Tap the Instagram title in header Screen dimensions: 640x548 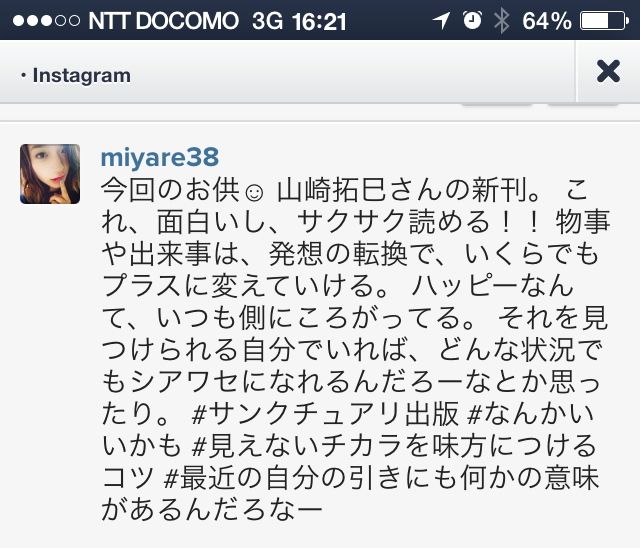[x=82, y=75]
